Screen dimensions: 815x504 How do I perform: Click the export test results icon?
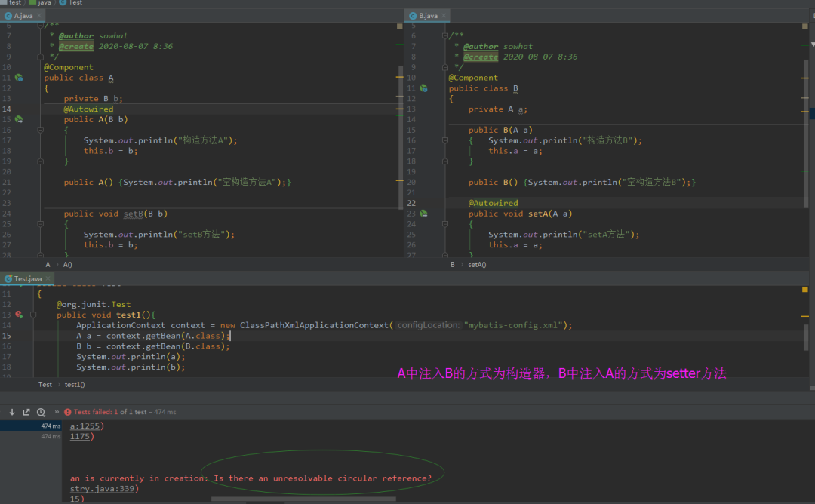point(26,412)
